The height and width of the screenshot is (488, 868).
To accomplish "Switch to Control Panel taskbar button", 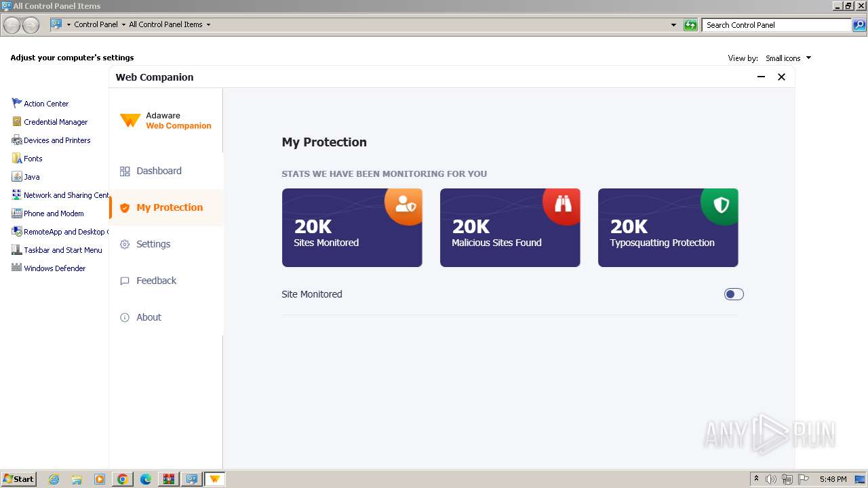I will (x=191, y=479).
